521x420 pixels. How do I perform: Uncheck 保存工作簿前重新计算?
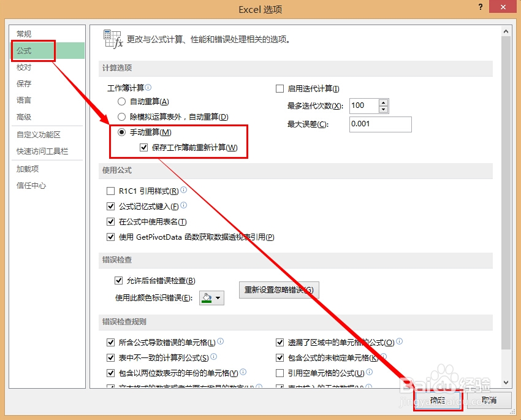point(143,147)
